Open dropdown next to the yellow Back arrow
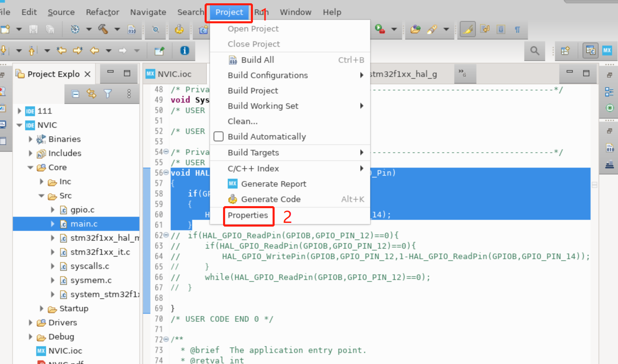 pos(108,51)
